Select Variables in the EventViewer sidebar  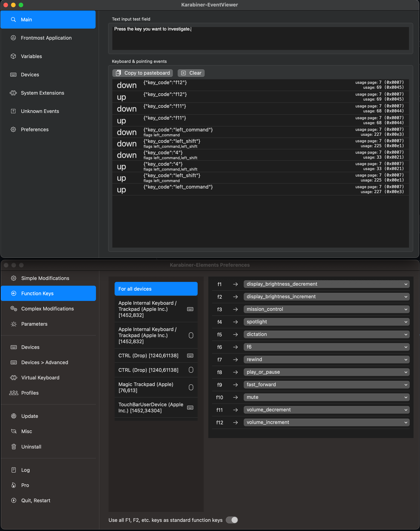point(31,56)
